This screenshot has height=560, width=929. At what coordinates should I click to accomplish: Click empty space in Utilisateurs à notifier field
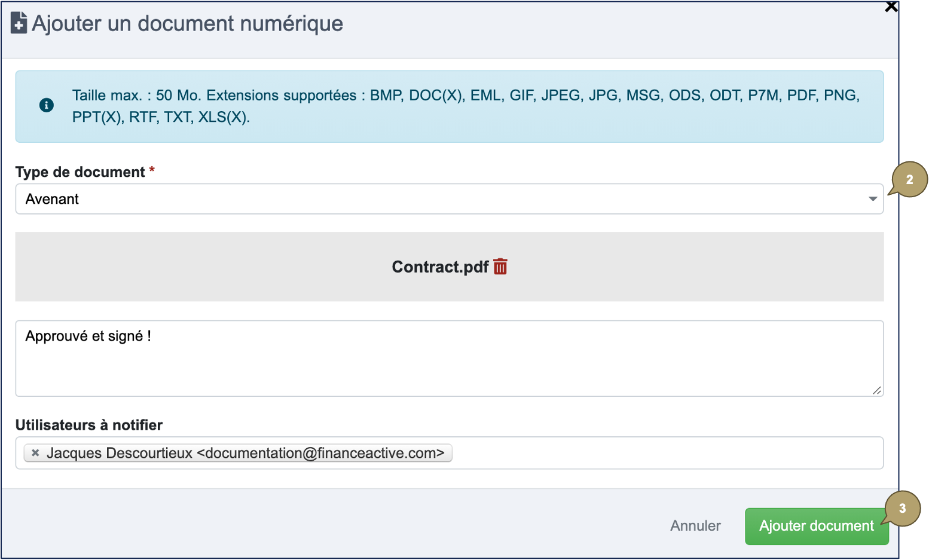(x=664, y=453)
